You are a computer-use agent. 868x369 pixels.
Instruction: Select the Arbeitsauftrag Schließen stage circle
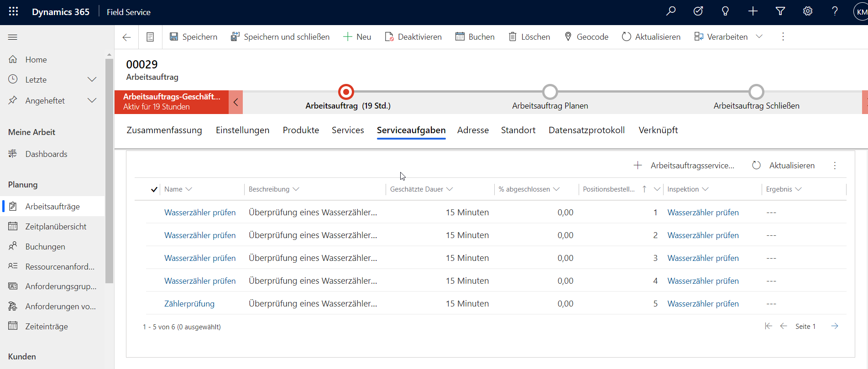click(756, 92)
